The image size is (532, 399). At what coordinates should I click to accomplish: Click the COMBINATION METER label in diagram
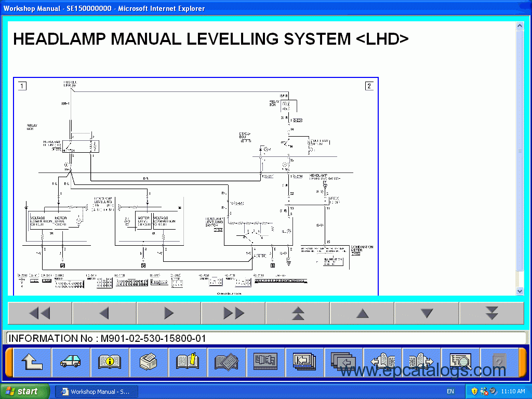[362, 249]
